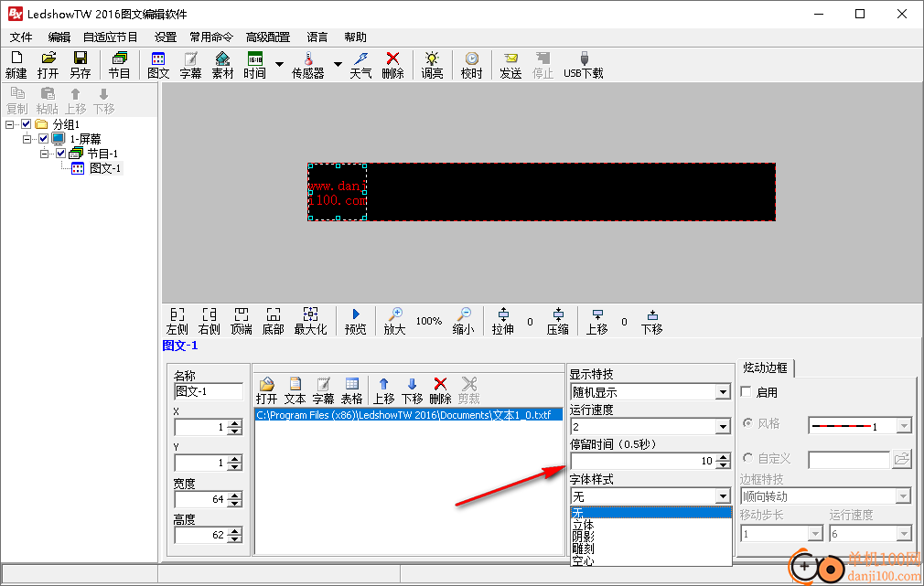924x586 pixels.
Task: Add a program with 节目 icon
Action: [119, 65]
